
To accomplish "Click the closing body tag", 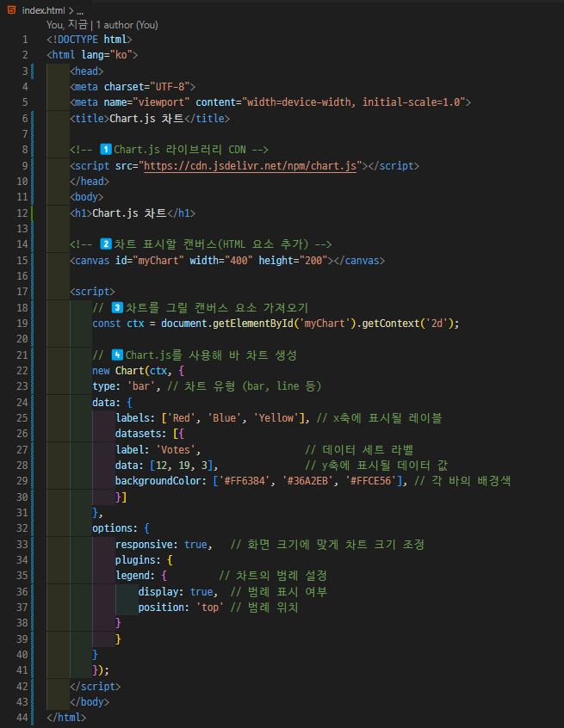I will point(90,701).
